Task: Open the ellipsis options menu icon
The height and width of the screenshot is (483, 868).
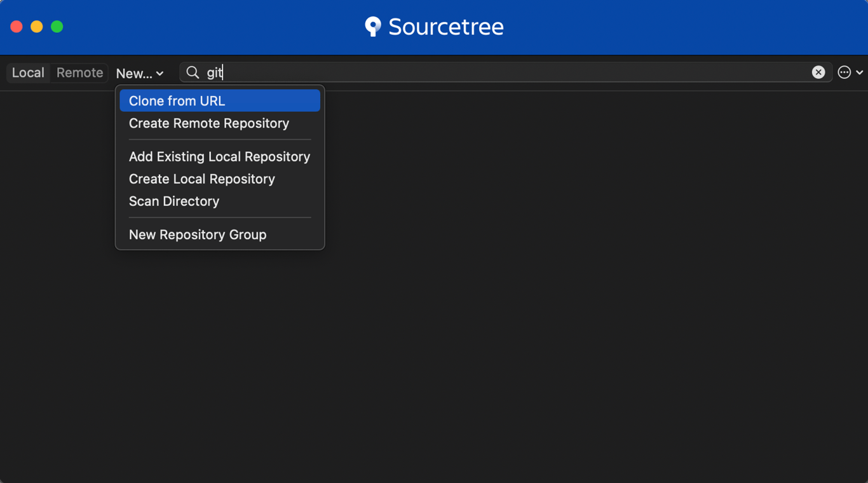Action: pos(844,72)
